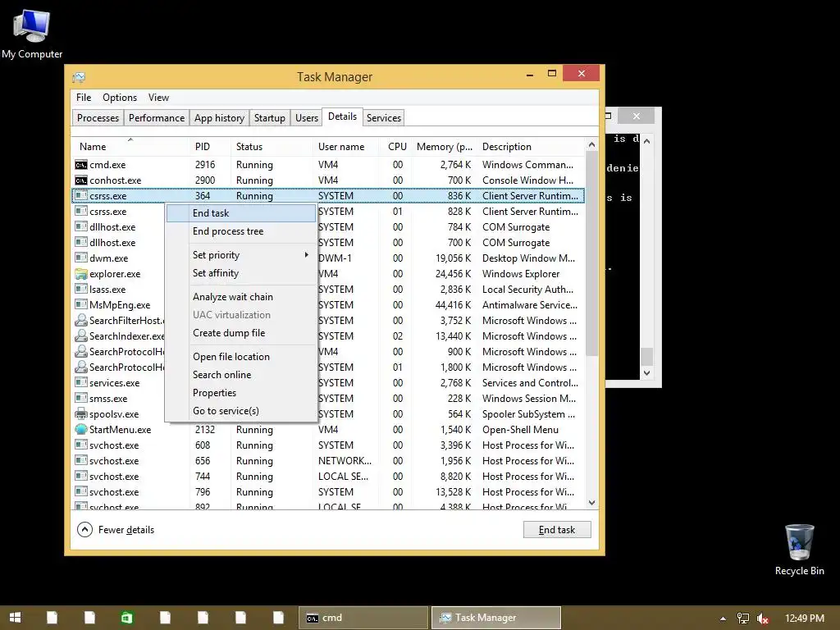Open the View menu
Image resolution: width=840 pixels, height=630 pixels.
click(x=158, y=98)
